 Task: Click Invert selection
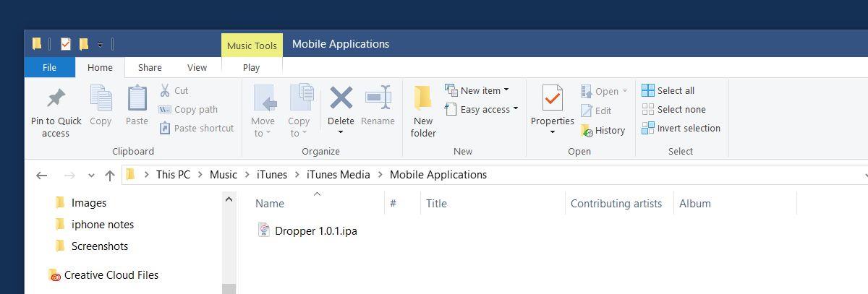click(681, 128)
